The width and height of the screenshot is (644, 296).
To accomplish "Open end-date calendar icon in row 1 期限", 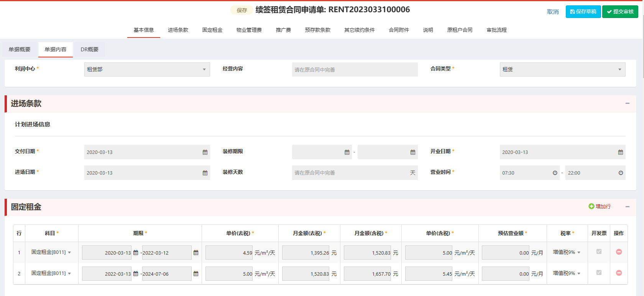I will [x=196, y=253].
